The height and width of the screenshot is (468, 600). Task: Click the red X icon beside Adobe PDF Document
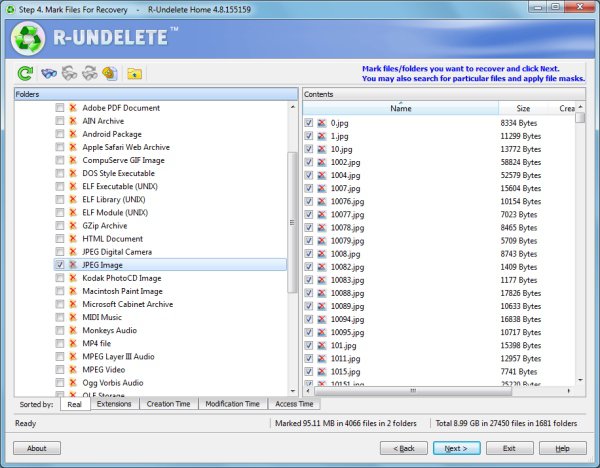coord(73,108)
